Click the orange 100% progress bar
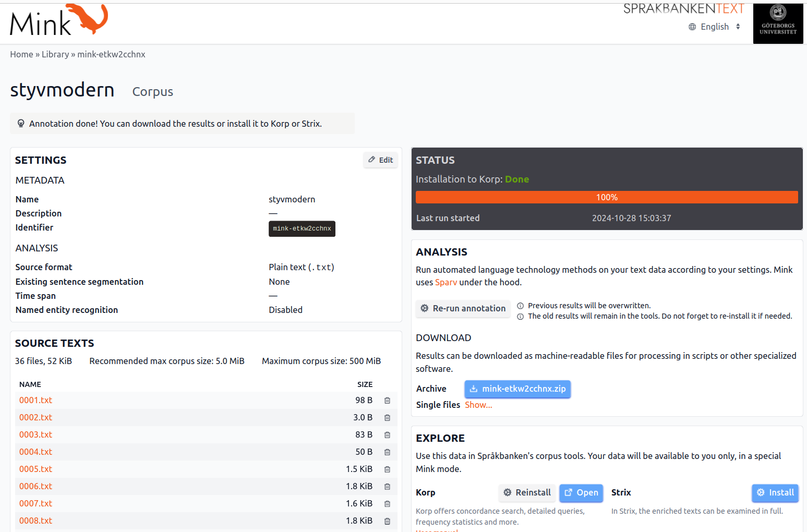Viewport: 807px width, 532px height. pyautogui.click(x=607, y=197)
